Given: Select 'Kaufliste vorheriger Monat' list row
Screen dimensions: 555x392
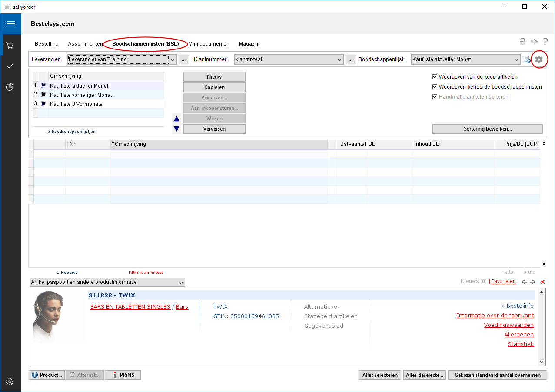Looking at the screenshot, I should [81, 95].
